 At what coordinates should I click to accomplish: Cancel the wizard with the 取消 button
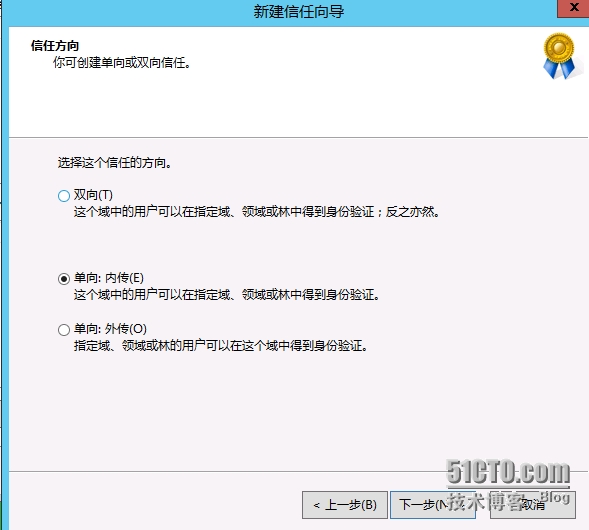pyautogui.click(x=533, y=505)
